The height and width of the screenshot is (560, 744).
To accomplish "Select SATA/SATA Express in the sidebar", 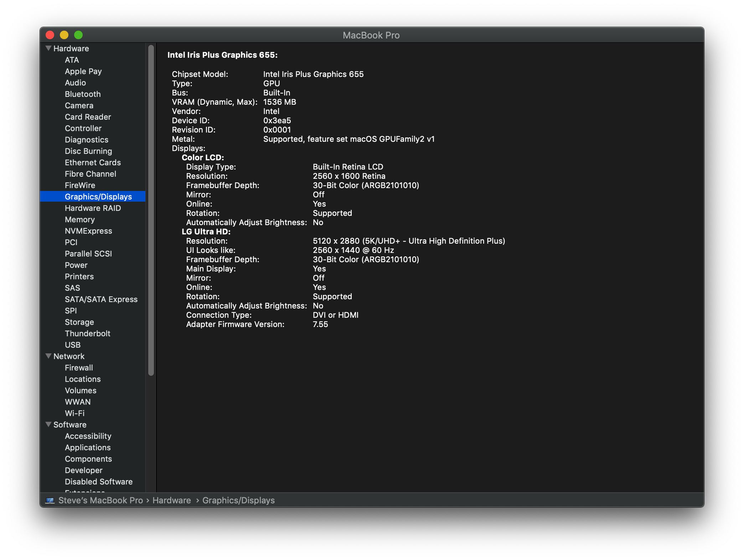I will point(101,299).
